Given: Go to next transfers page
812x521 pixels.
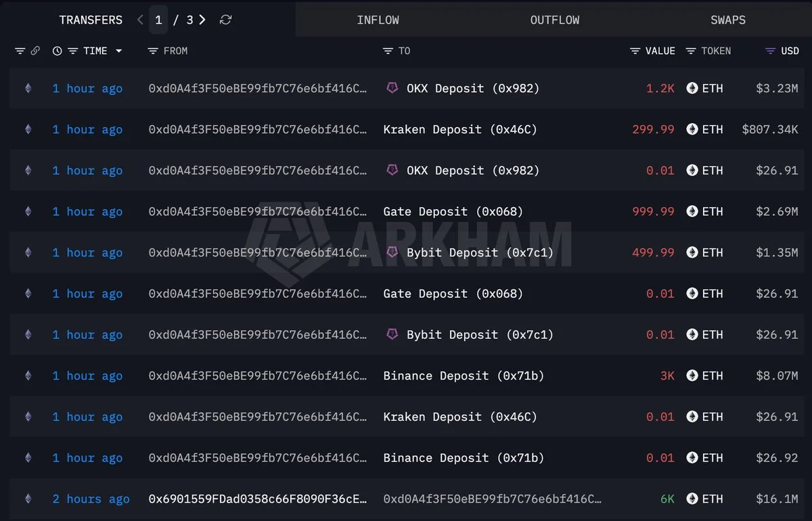Looking at the screenshot, I should click(x=202, y=20).
